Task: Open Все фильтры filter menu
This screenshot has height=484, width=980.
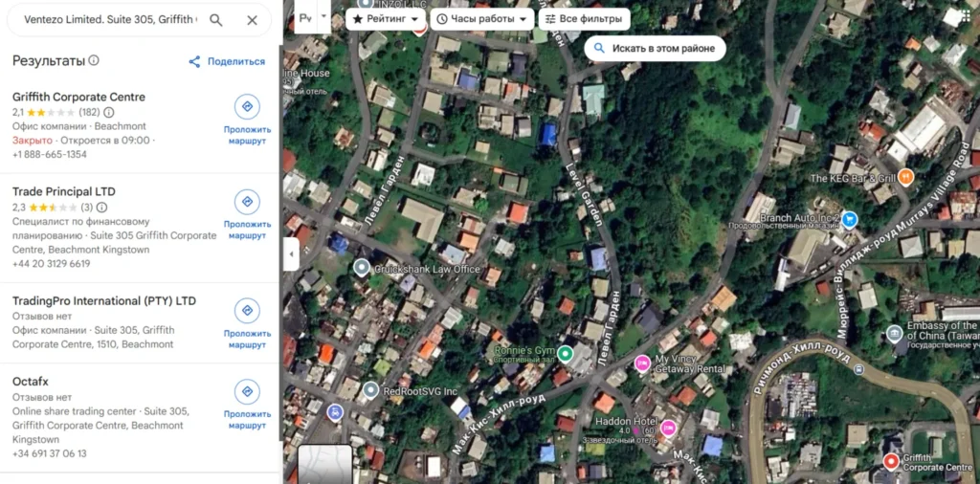Action: (x=584, y=19)
